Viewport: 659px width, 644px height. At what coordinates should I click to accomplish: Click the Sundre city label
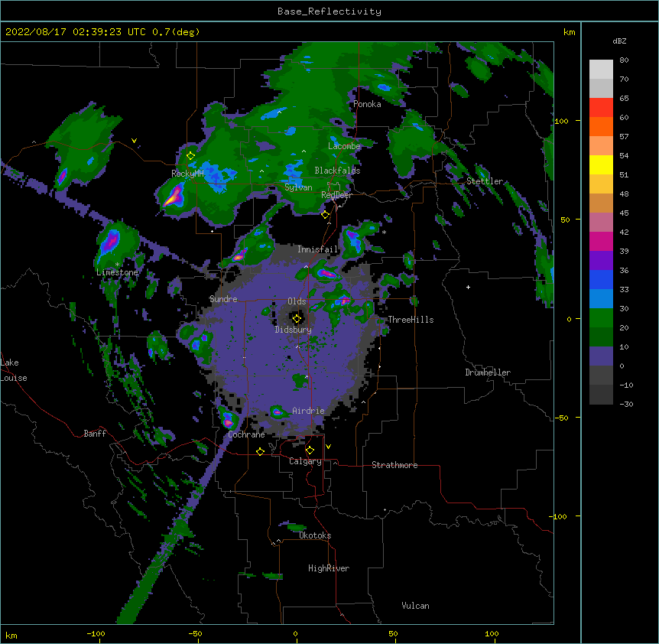(223, 299)
